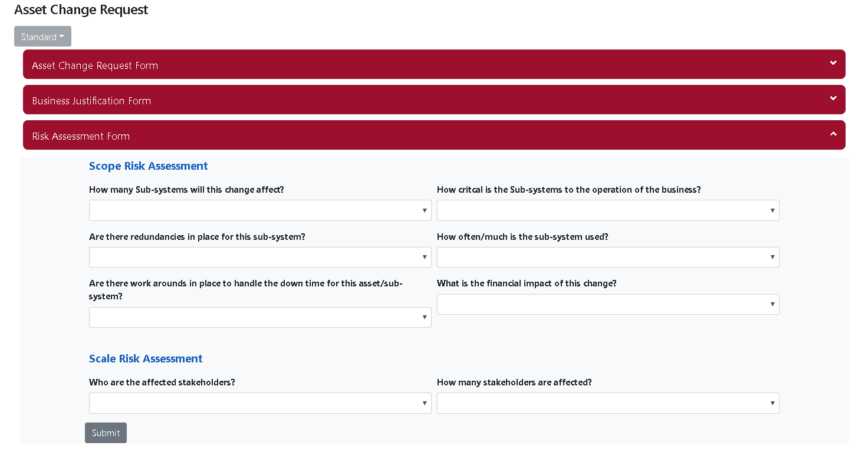The image size is (868, 462).
Task: Click the Scope Risk Assessment heading
Action: pos(148,166)
